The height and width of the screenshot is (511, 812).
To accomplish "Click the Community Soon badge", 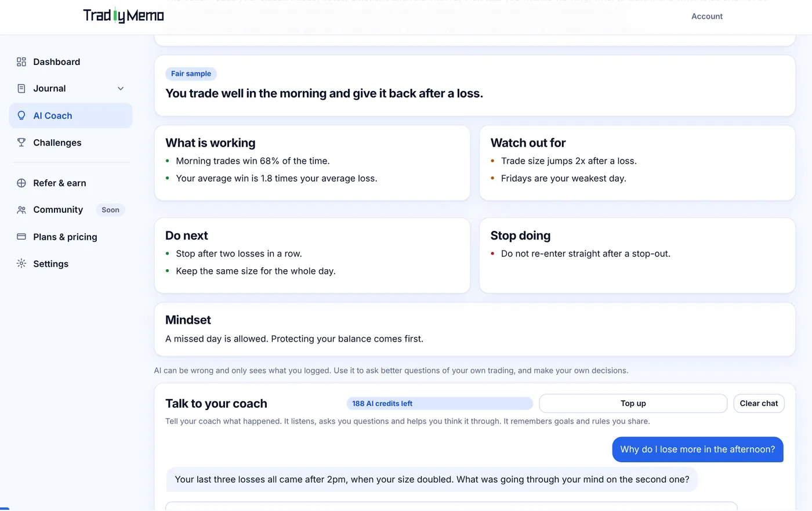I will pyautogui.click(x=110, y=210).
